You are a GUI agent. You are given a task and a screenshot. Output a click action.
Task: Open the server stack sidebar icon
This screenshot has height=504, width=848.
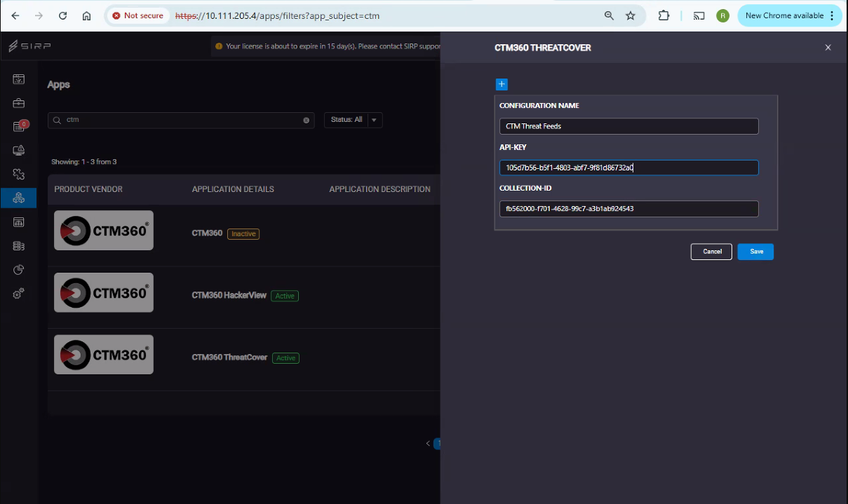[19, 246]
